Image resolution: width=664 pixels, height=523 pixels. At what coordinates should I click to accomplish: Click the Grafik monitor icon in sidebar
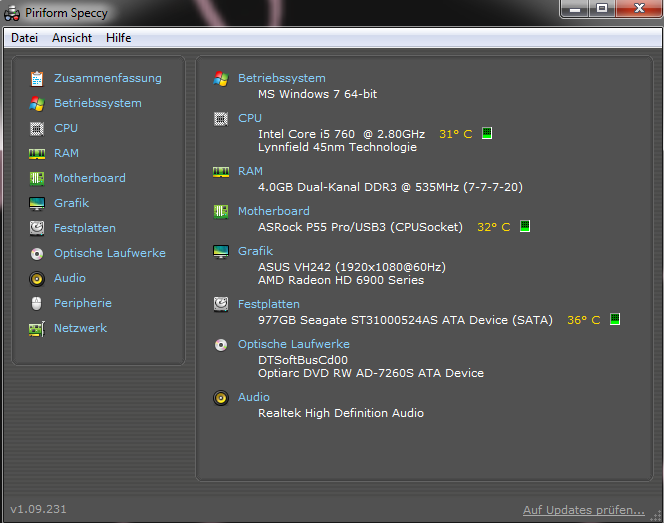[37, 204]
